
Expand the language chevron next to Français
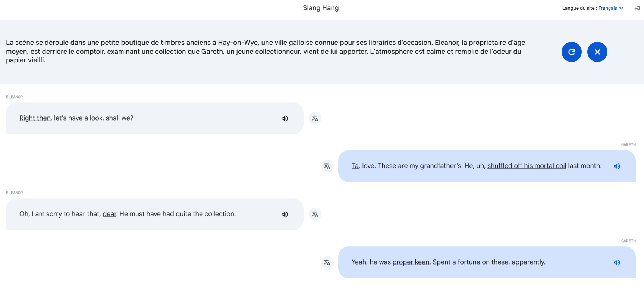coord(621,8)
